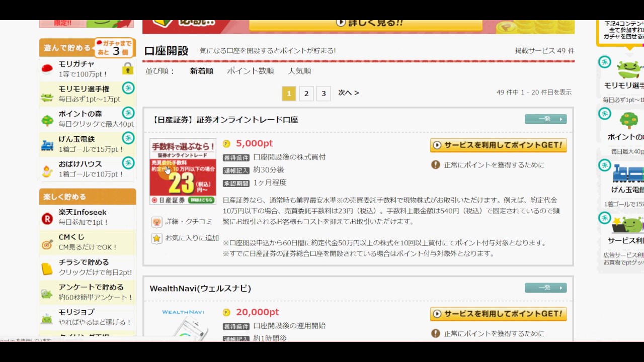Open the WealthNavi banner thumbnail
The width and height of the screenshot is (644, 362).
183,324
